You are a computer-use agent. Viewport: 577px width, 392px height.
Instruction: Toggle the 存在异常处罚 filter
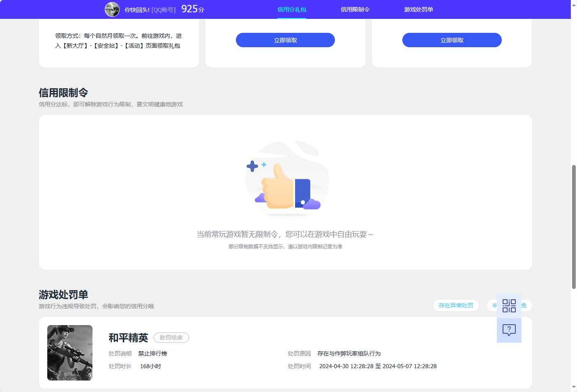456,305
